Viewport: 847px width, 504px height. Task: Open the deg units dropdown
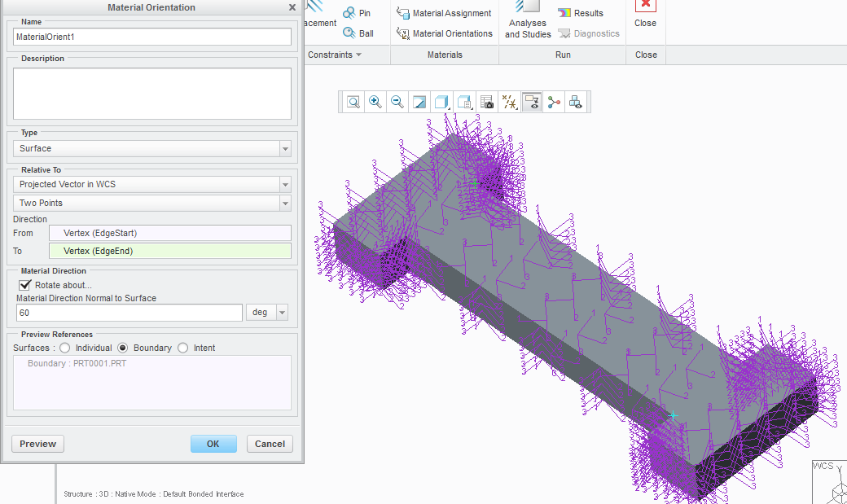click(x=267, y=312)
